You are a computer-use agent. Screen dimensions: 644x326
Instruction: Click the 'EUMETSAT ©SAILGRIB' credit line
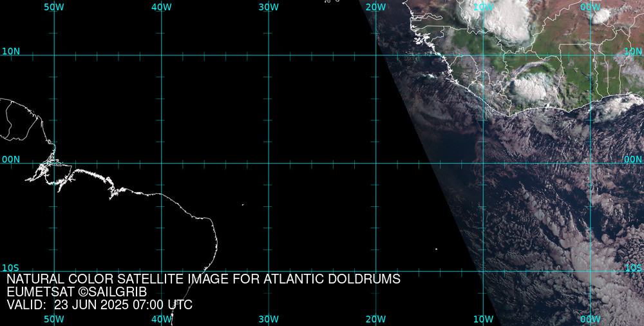coord(77,292)
